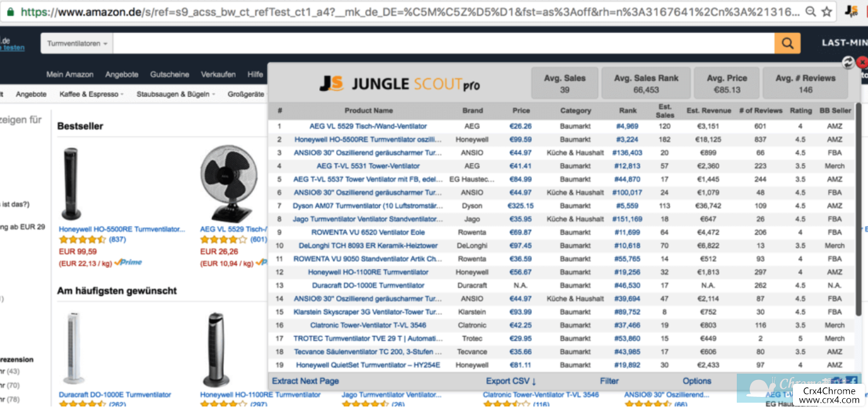
Task: Bookmark this page with the star icon
Action: click(826, 11)
